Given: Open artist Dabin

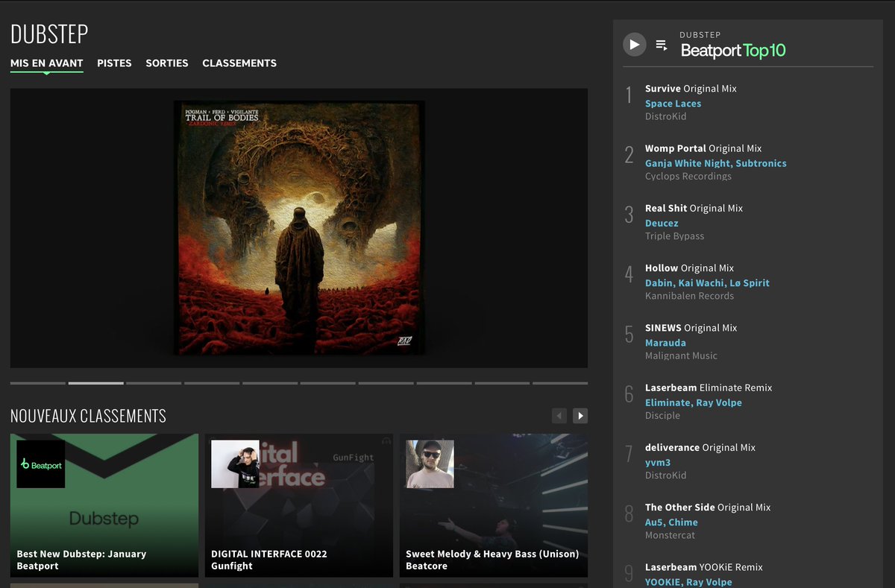Looking at the screenshot, I should pos(659,282).
